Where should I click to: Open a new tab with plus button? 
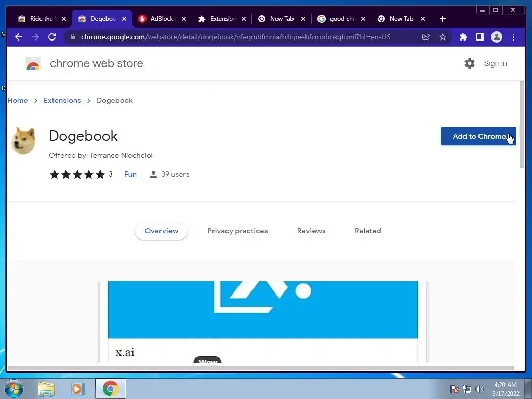click(x=443, y=19)
